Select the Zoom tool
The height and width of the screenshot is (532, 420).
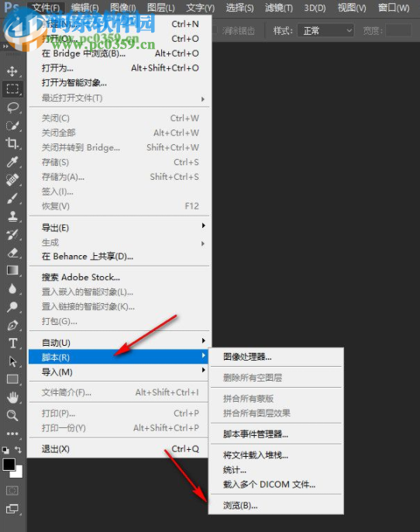(12, 416)
